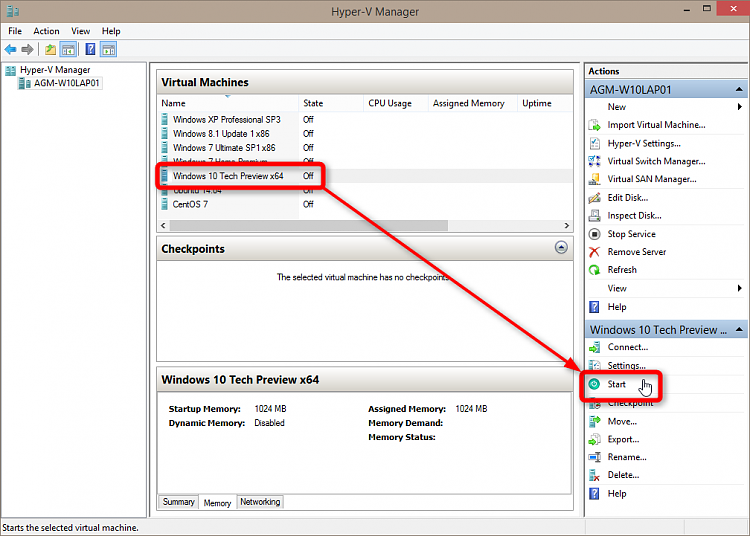Viewport: 750px width, 536px height.
Task: Click the Rename icon
Action: (x=595, y=457)
